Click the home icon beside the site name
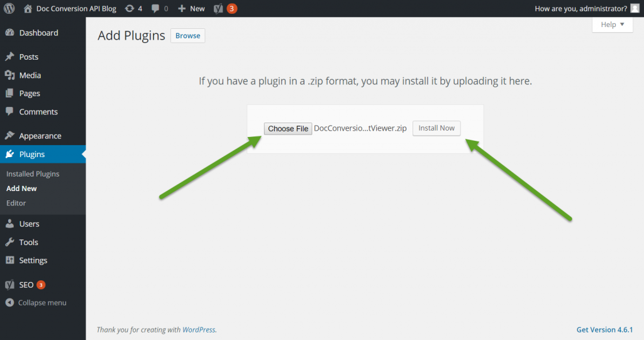Image resolution: width=644 pixels, height=340 pixels. pyautogui.click(x=28, y=8)
